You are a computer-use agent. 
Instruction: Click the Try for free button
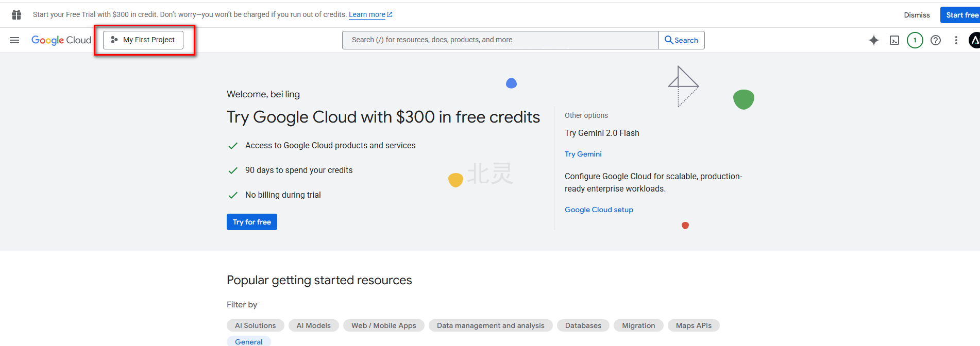[x=252, y=222]
